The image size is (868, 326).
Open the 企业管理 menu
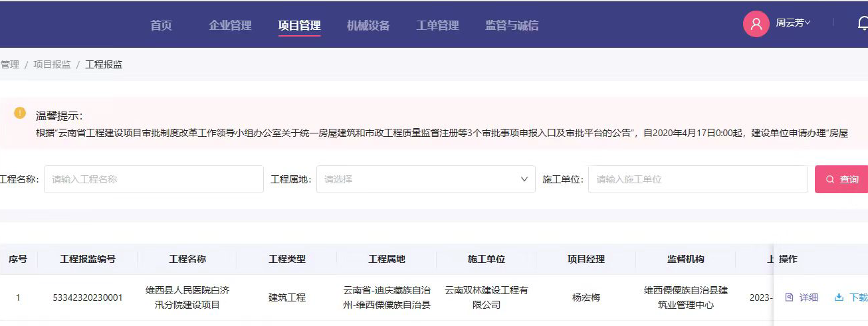pos(230,26)
